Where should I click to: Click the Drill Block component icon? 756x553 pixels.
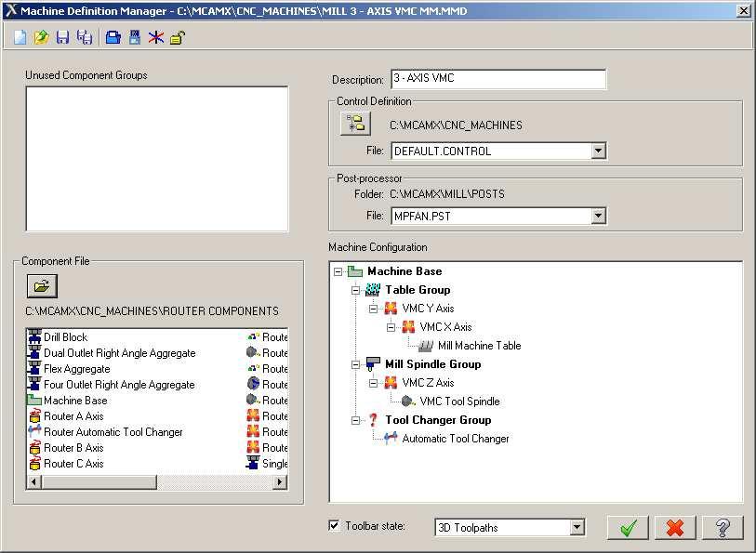tap(34, 336)
